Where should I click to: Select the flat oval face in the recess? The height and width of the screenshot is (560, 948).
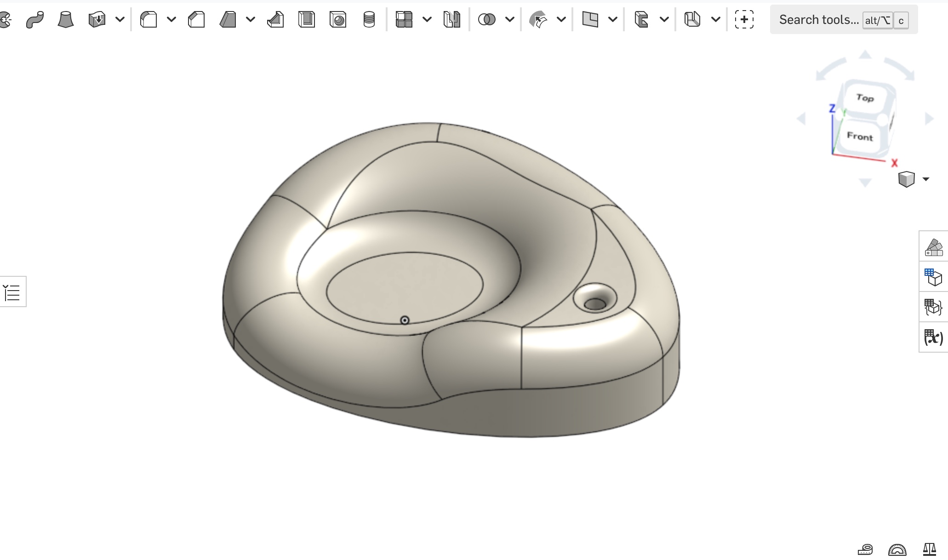pos(405,287)
